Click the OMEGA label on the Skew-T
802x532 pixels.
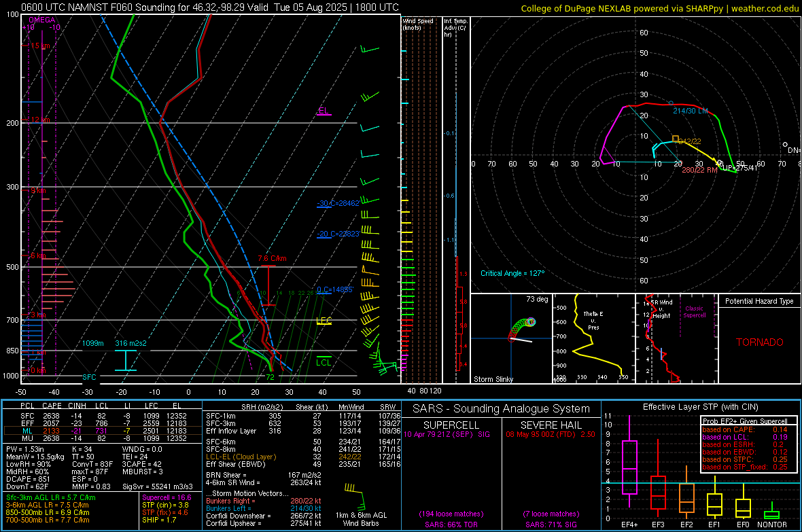tap(42, 20)
